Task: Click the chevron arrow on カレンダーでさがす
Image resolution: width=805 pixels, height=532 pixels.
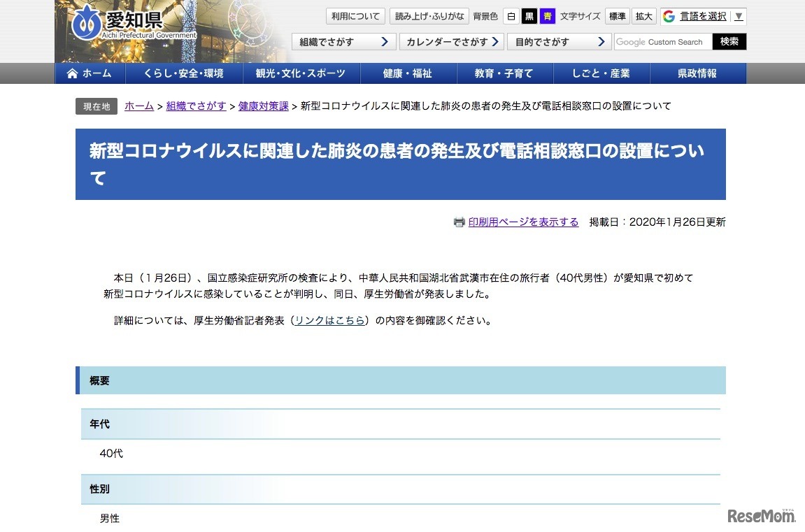Action: pyautogui.click(x=496, y=41)
